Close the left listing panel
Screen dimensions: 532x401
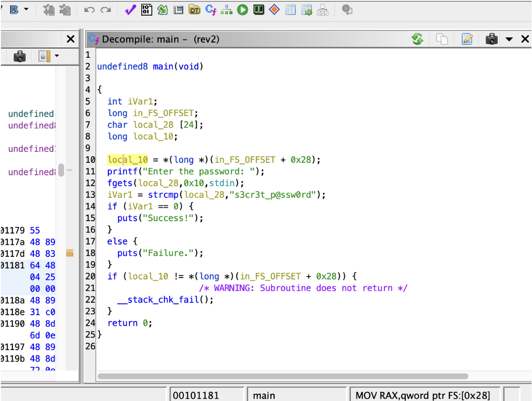tap(71, 39)
